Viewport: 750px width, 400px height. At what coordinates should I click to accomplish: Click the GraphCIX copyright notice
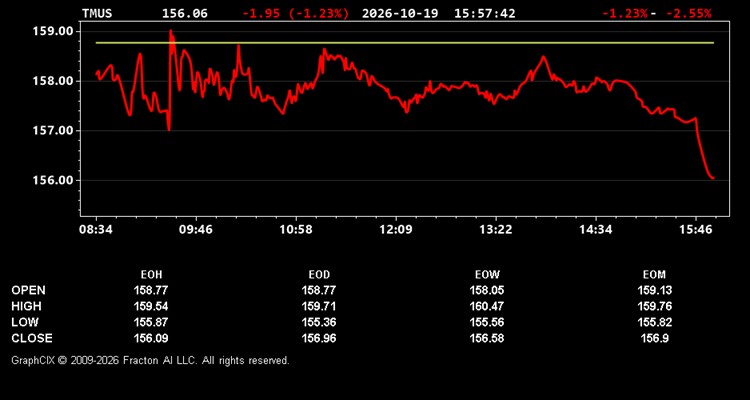coord(150,360)
